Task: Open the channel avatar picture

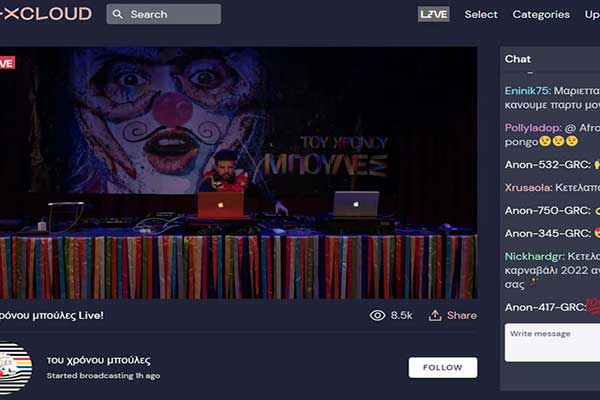Action: [x=14, y=367]
